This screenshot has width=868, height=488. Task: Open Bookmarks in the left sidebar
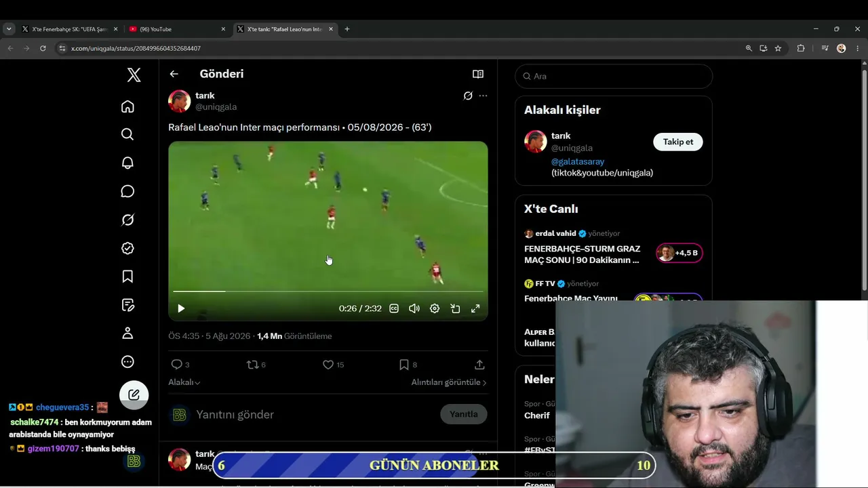(x=127, y=277)
